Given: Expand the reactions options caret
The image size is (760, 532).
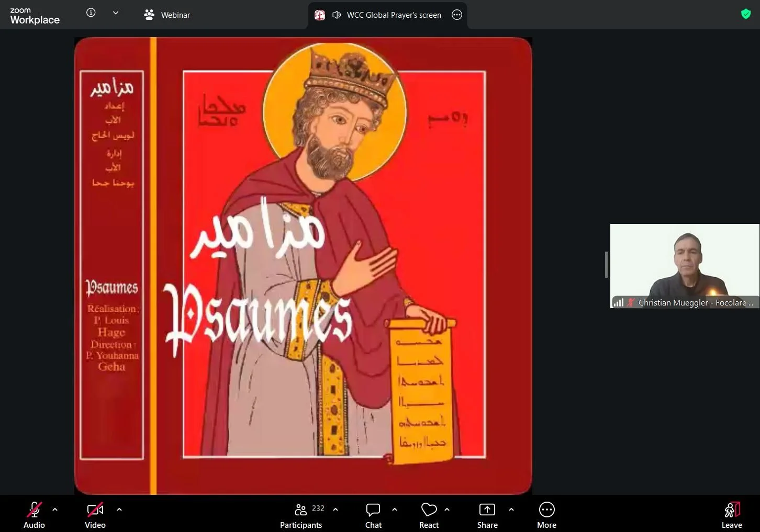Looking at the screenshot, I should (447, 509).
